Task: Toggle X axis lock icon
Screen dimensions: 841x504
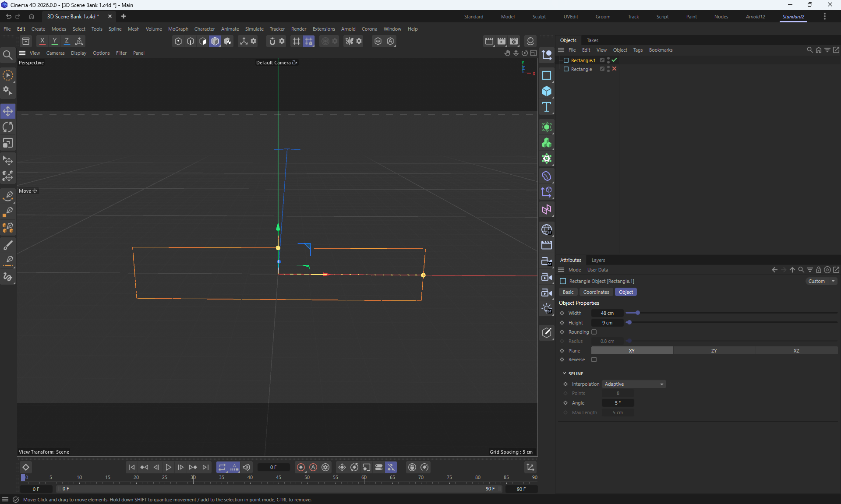Action: click(x=42, y=41)
